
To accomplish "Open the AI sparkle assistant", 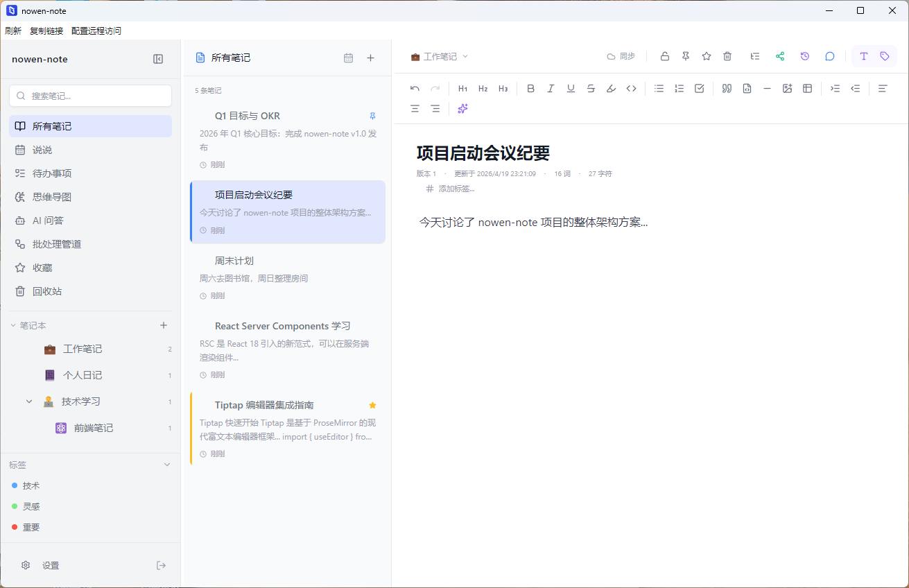I will point(462,109).
